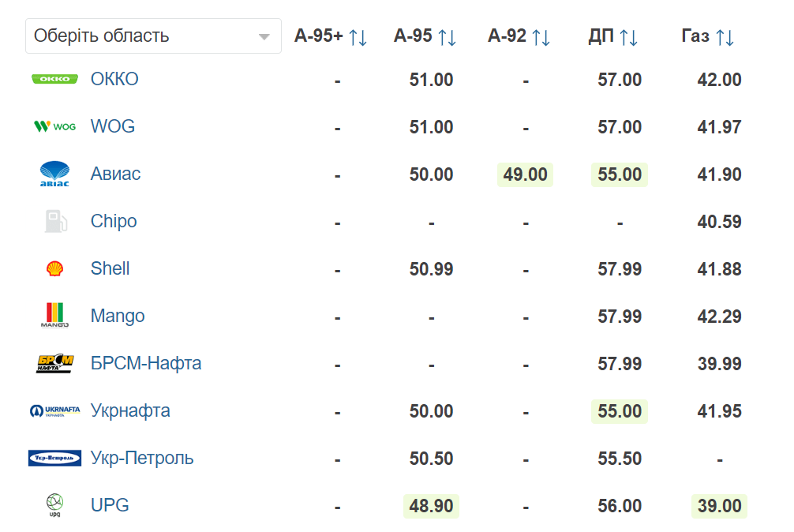
Task: Sort by Газ column arrows
Action: (x=725, y=37)
